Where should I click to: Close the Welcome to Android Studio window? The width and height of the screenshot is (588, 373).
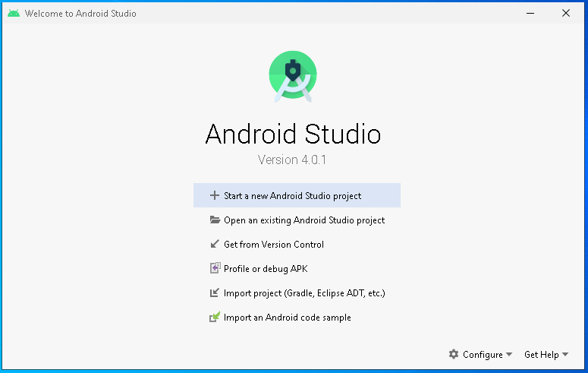coord(566,13)
